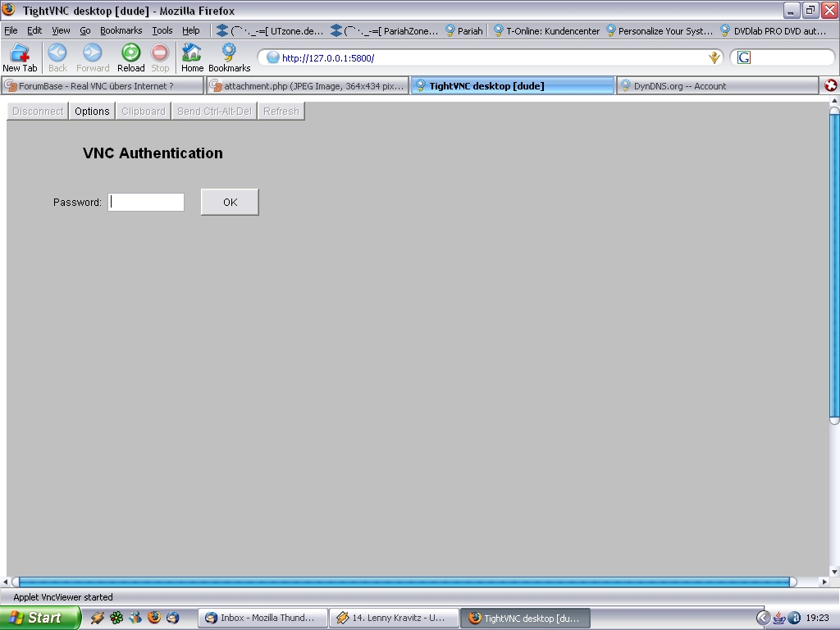Launch ICQ flower quick launch icon
This screenshot has height=630, width=840.
(116, 618)
